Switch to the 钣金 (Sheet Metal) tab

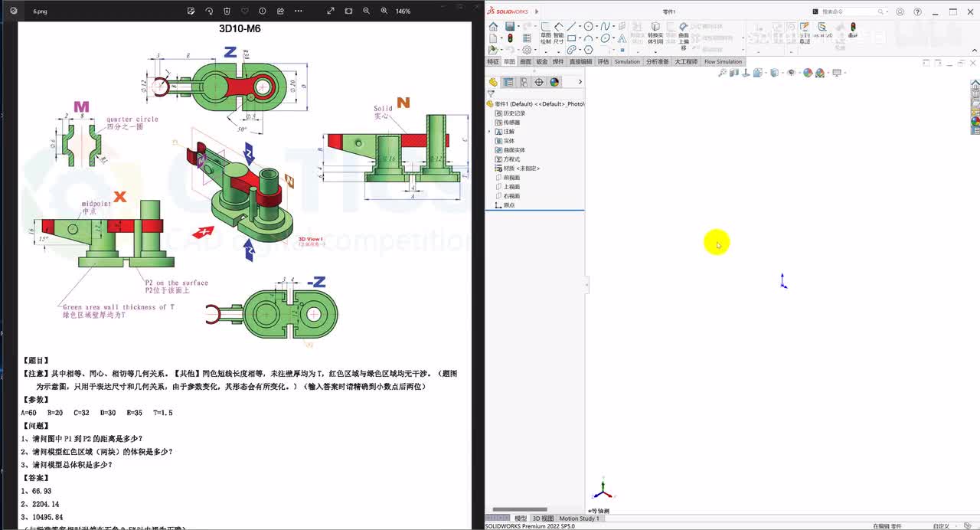(x=542, y=61)
